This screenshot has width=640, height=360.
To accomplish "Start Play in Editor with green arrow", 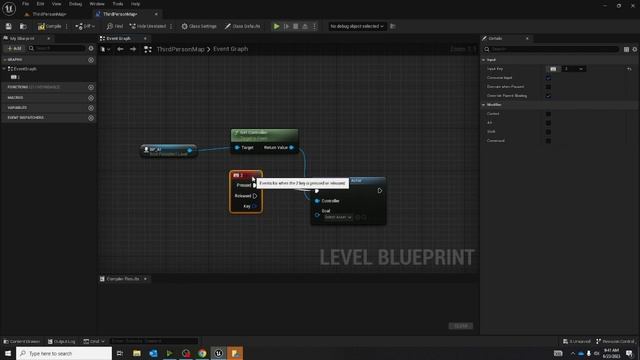I will point(276,26).
